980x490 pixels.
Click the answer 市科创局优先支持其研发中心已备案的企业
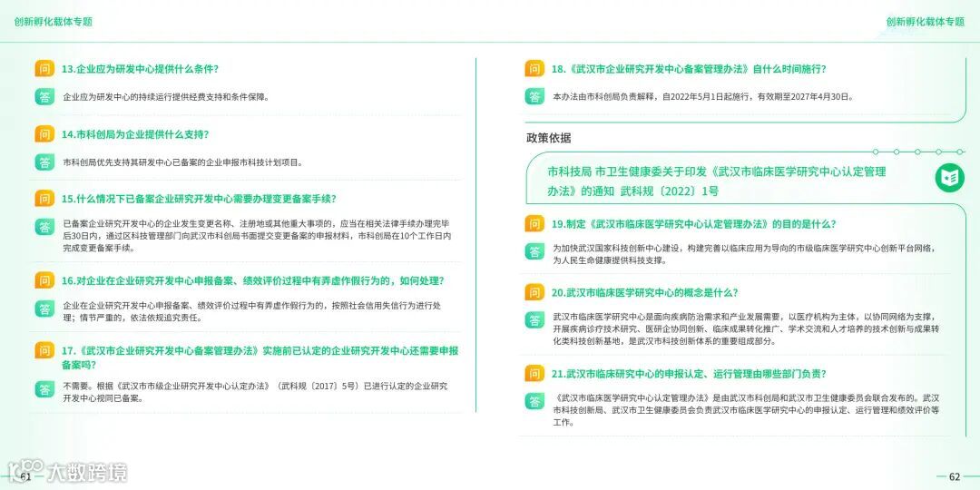point(183,162)
